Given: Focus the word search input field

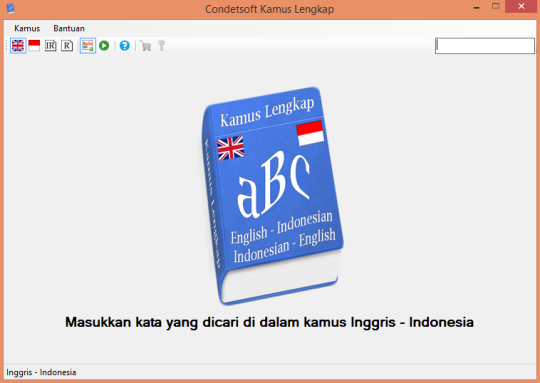Looking at the screenshot, I should [x=485, y=46].
